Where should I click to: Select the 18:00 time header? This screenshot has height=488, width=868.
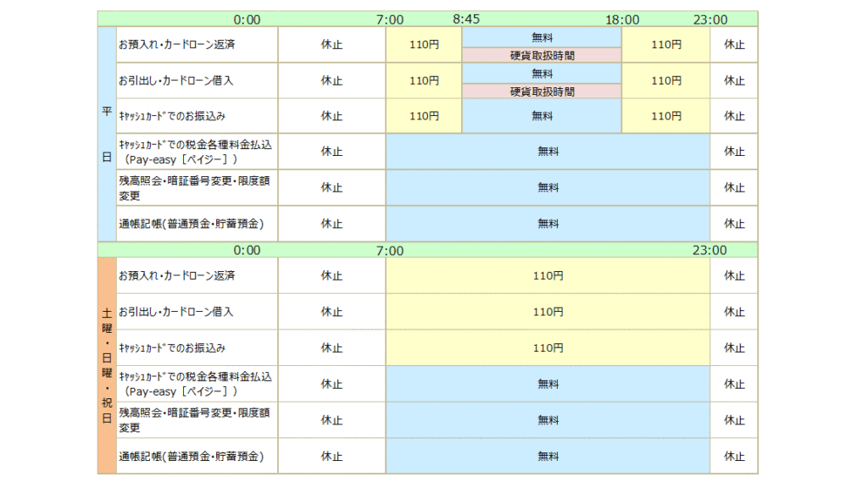point(622,19)
